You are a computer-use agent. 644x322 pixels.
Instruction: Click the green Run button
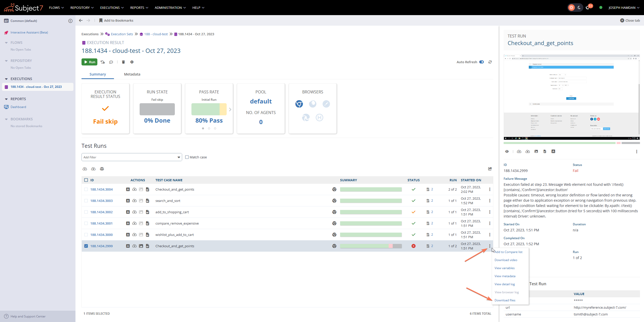point(89,62)
